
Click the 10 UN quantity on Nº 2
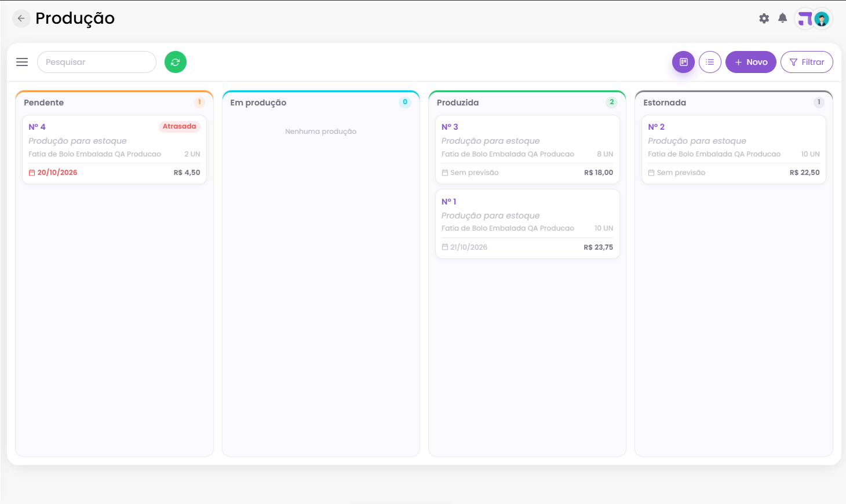pos(811,154)
